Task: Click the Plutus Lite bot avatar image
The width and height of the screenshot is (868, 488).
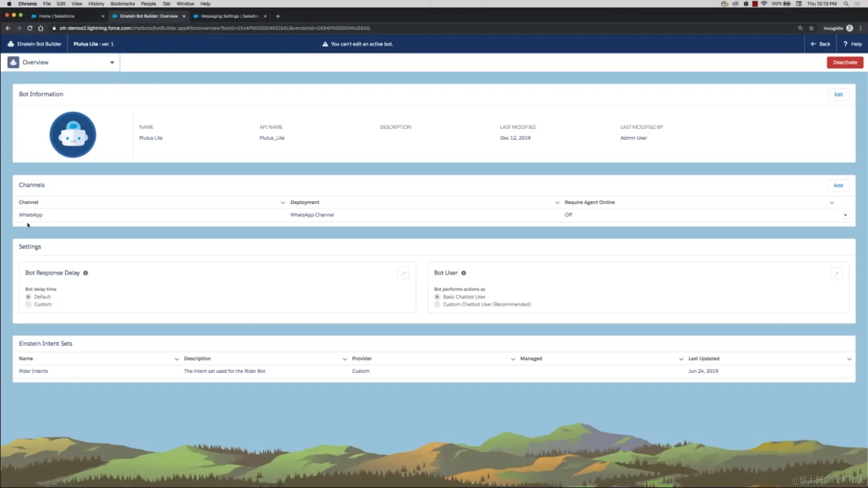Action: [x=72, y=134]
